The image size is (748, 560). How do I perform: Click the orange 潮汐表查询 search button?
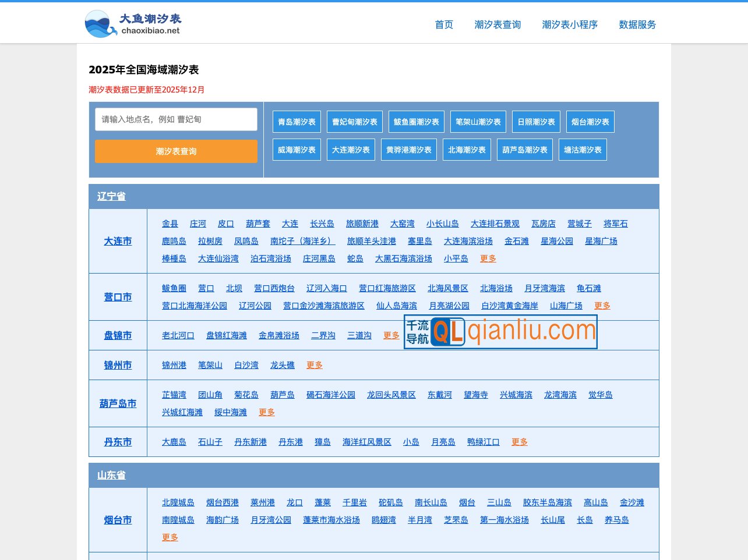click(x=176, y=151)
